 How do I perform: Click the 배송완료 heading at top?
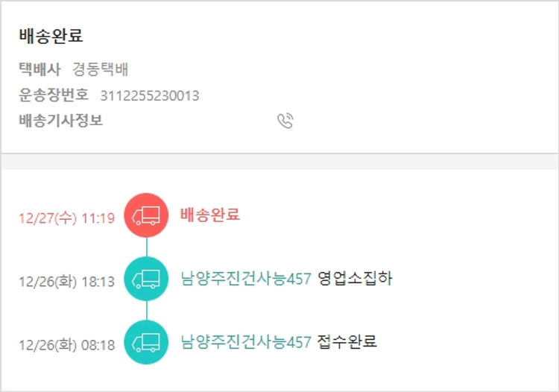coord(51,37)
